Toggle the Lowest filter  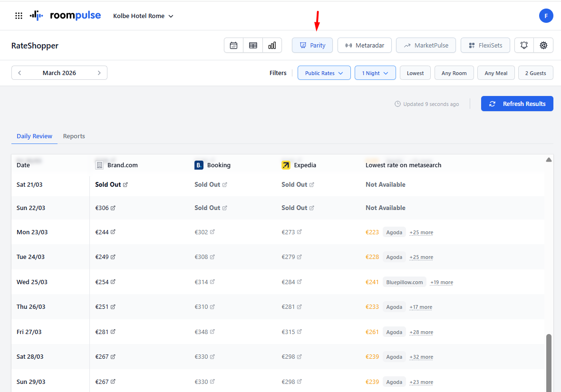point(415,73)
